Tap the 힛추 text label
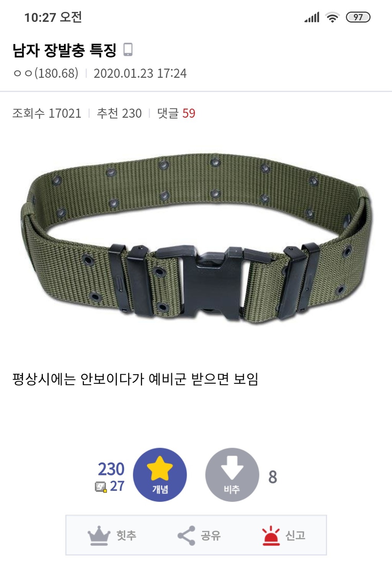The image size is (392, 578). coord(126,535)
